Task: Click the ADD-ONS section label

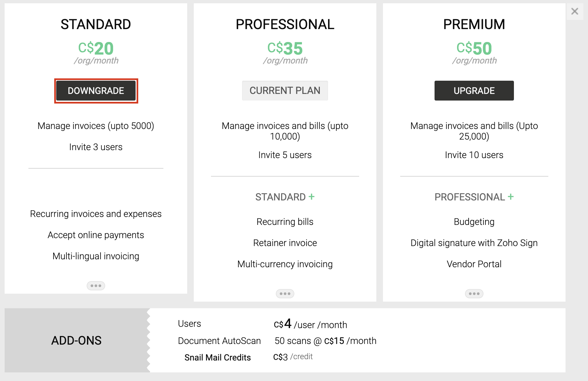Action: [x=76, y=340]
